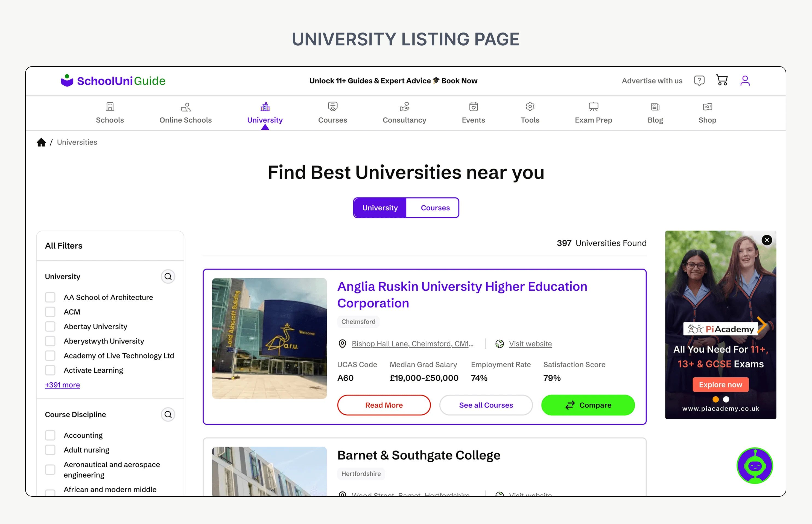The width and height of the screenshot is (812, 524).
Task: Check Aeronautical and aerospace engineering
Action: 50,470
